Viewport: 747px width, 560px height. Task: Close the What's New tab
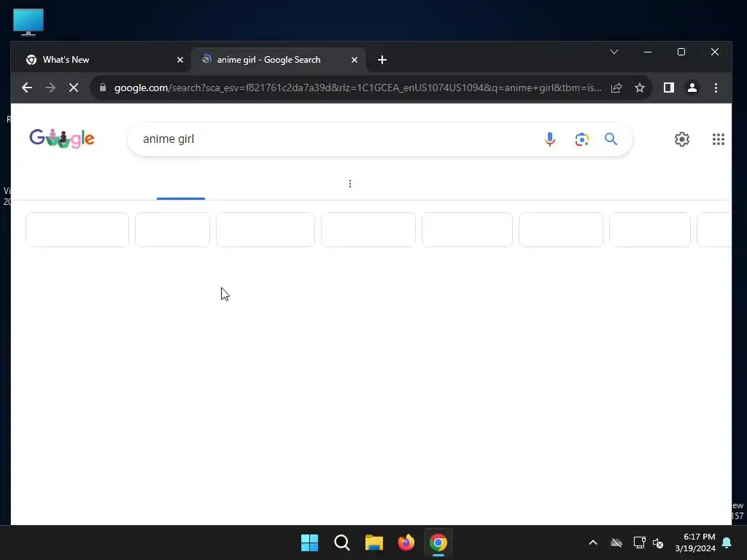pos(180,60)
